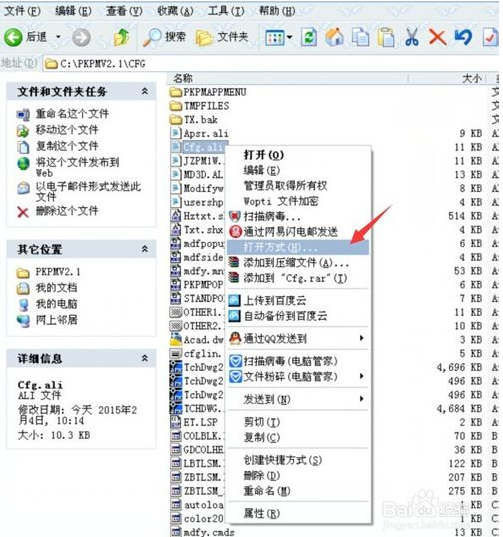Choose 属性(R) in context menu
This screenshot has height=537, width=503.
pos(298,513)
